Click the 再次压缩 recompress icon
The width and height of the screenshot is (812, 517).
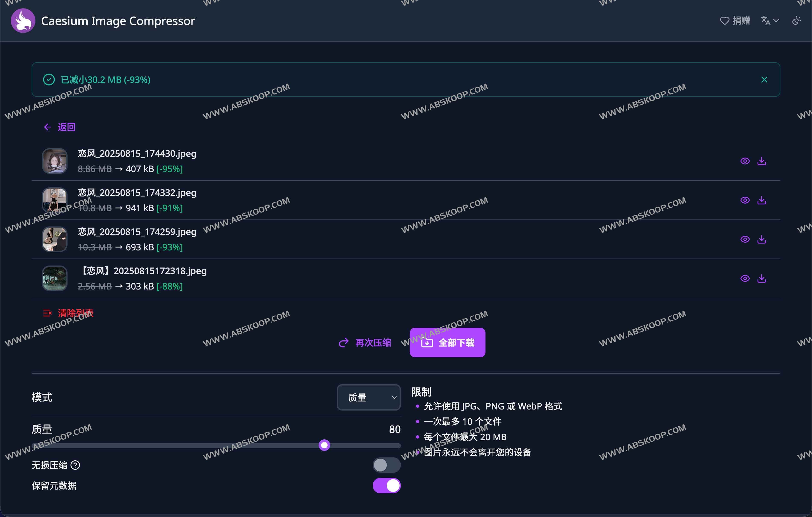click(344, 343)
